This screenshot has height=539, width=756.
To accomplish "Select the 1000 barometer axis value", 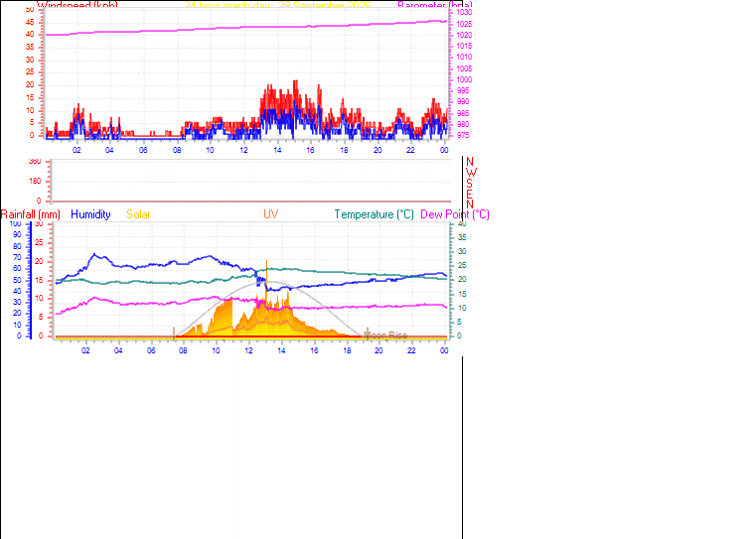I will coord(464,80).
